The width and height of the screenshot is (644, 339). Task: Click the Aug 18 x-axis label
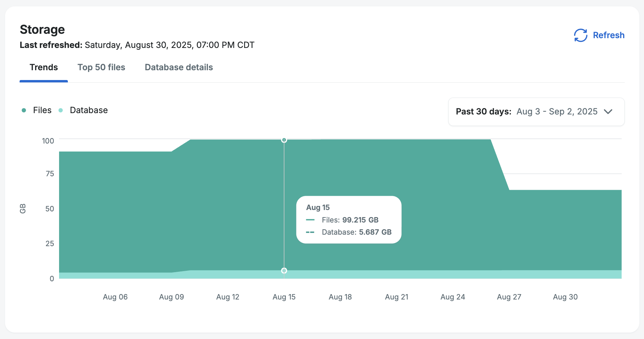340,297
